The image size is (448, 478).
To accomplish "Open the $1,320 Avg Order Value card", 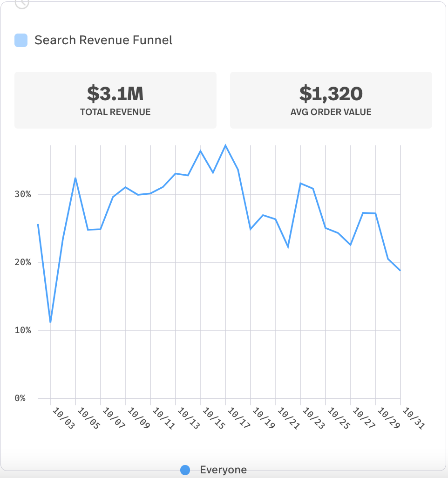I will point(331,100).
